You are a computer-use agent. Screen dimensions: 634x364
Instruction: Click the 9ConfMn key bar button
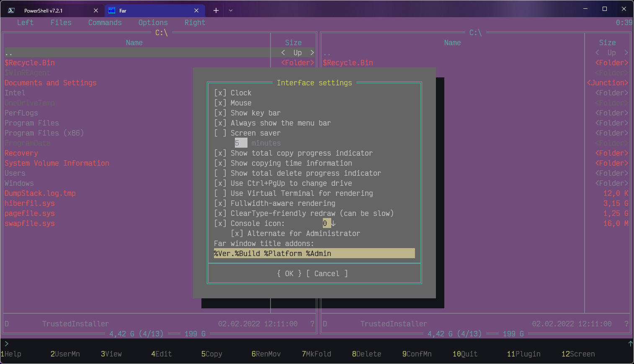coord(417,354)
